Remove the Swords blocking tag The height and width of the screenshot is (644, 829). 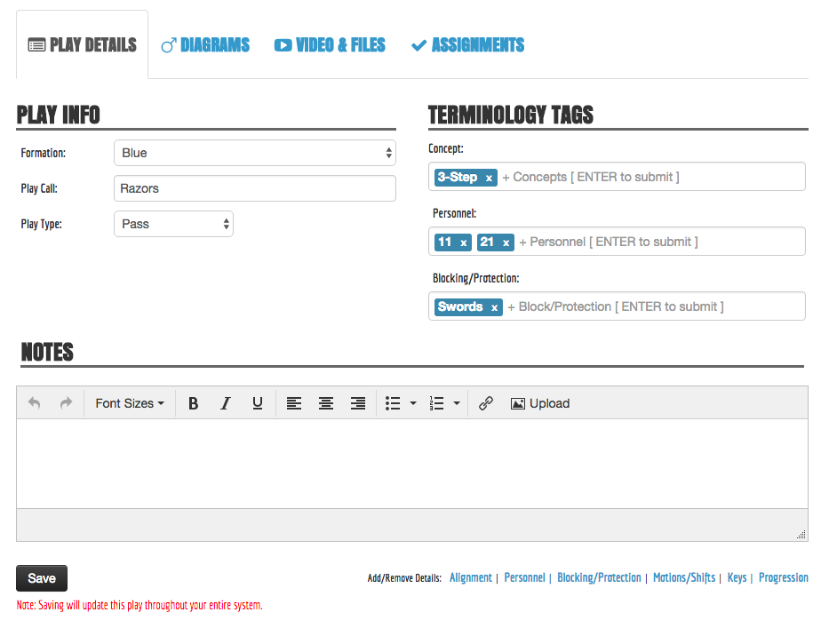[x=494, y=307]
